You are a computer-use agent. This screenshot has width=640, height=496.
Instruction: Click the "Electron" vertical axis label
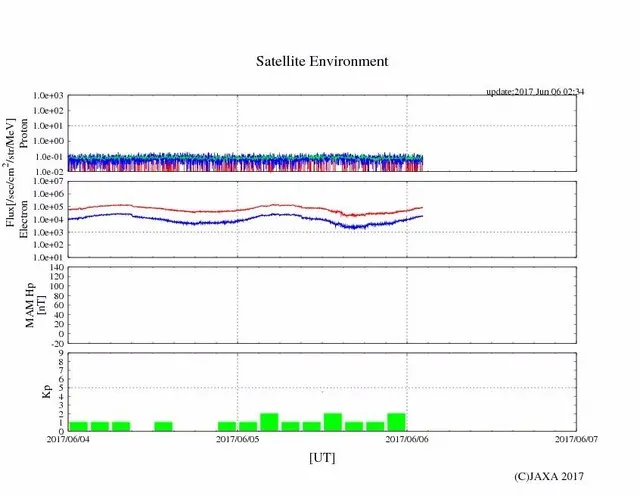(x=24, y=219)
